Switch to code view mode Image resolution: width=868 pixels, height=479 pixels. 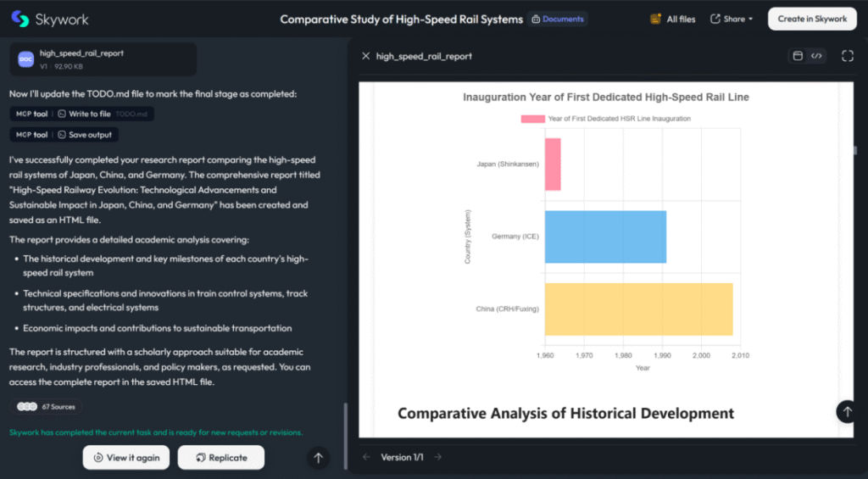pyautogui.click(x=816, y=56)
